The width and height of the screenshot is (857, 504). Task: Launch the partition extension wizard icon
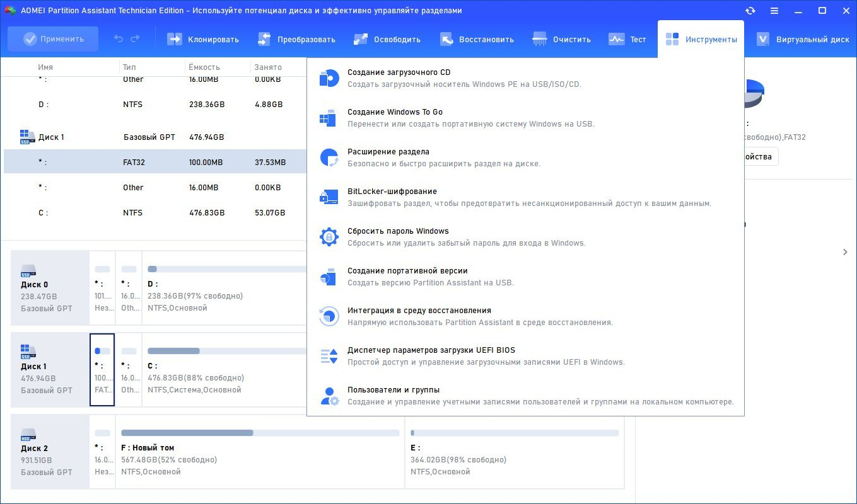point(329,157)
